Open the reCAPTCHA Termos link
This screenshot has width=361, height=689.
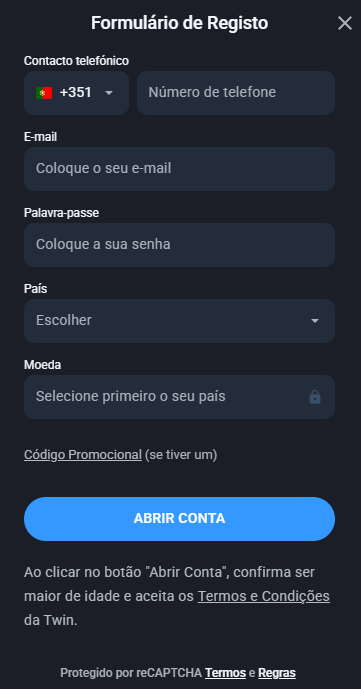(225, 673)
